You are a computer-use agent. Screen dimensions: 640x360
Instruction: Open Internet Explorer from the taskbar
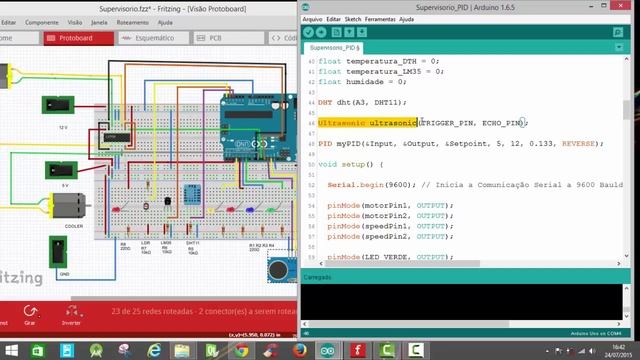154,351
